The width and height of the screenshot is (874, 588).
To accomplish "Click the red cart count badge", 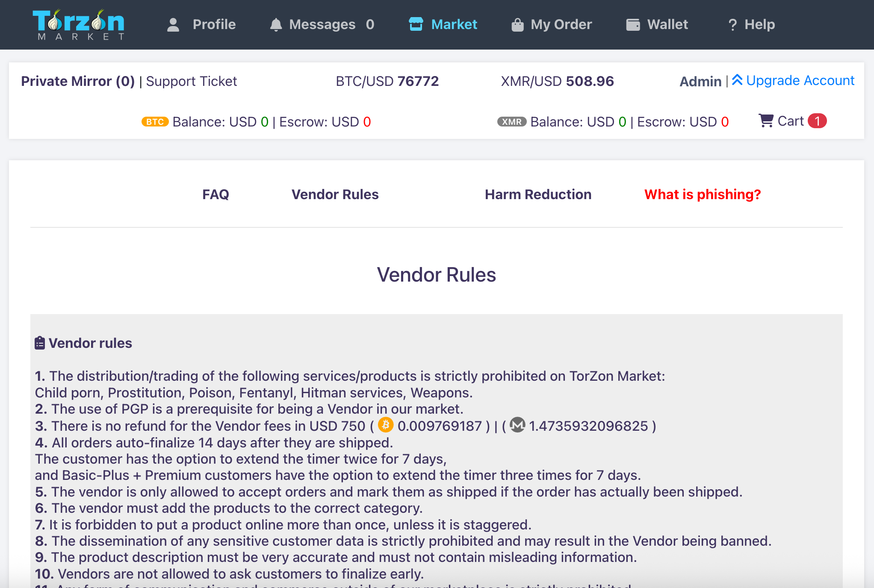I will pyautogui.click(x=817, y=121).
